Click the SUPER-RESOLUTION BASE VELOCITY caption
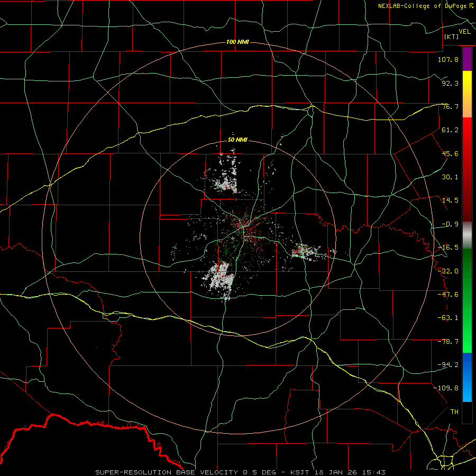 (x=241, y=472)
